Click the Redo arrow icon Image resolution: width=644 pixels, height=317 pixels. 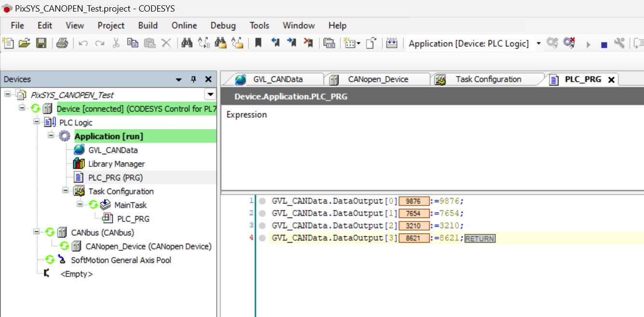pyautogui.click(x=99, y=43)
